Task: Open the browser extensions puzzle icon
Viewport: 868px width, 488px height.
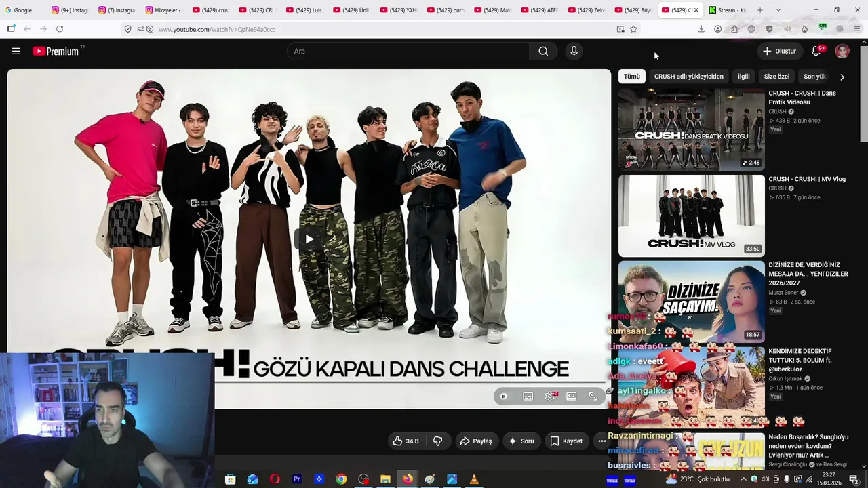Action: pos(734,29)
